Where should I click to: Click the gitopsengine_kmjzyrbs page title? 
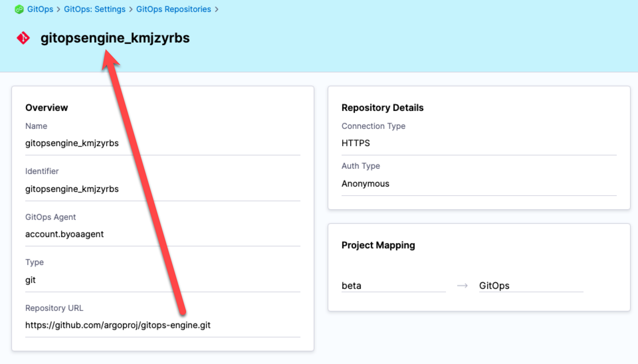click(115, 38)
